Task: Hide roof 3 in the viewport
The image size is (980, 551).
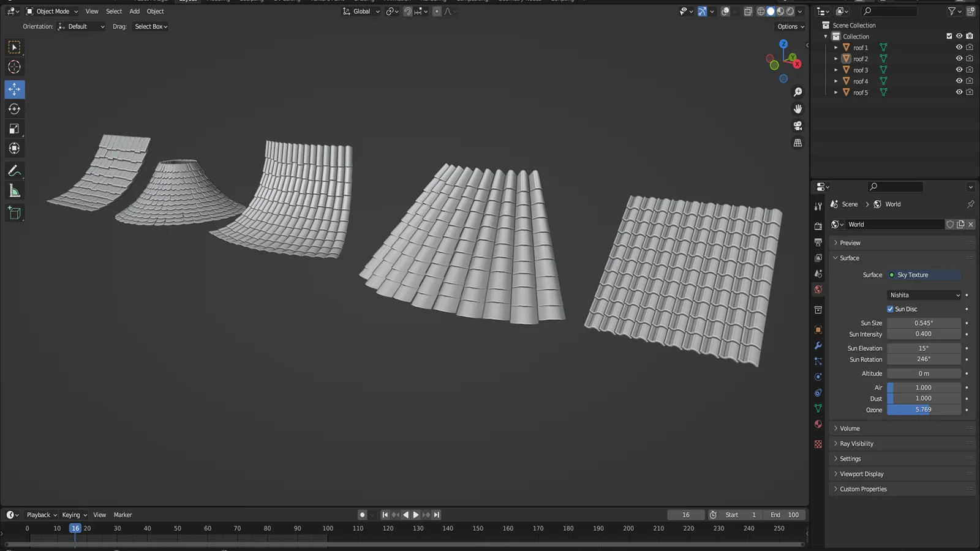Action: (x=959, y=69)
